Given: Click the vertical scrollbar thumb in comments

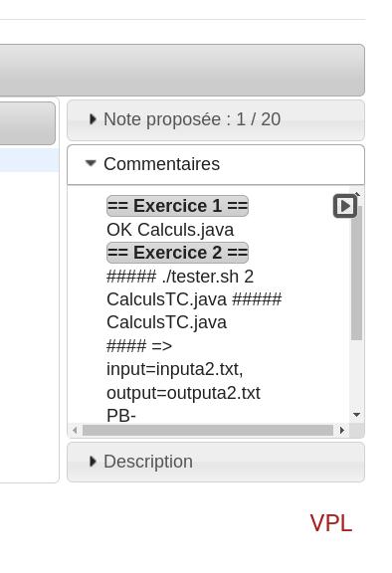Looking at the screenshot, I should pos(356,273).
